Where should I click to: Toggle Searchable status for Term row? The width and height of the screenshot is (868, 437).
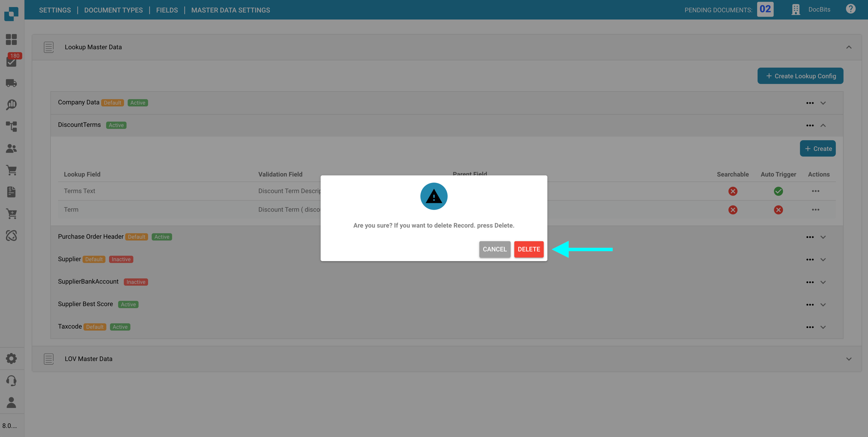click(732, 210)
